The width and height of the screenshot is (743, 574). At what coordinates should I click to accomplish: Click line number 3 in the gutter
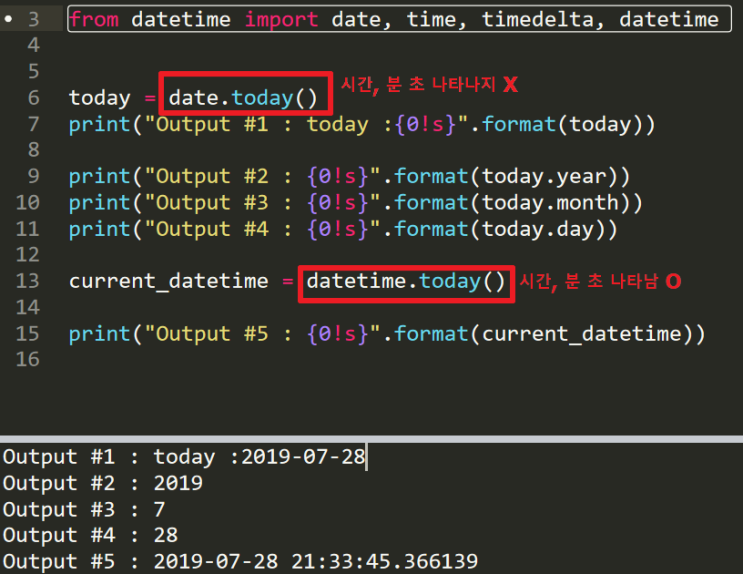[x=34, y=19]
